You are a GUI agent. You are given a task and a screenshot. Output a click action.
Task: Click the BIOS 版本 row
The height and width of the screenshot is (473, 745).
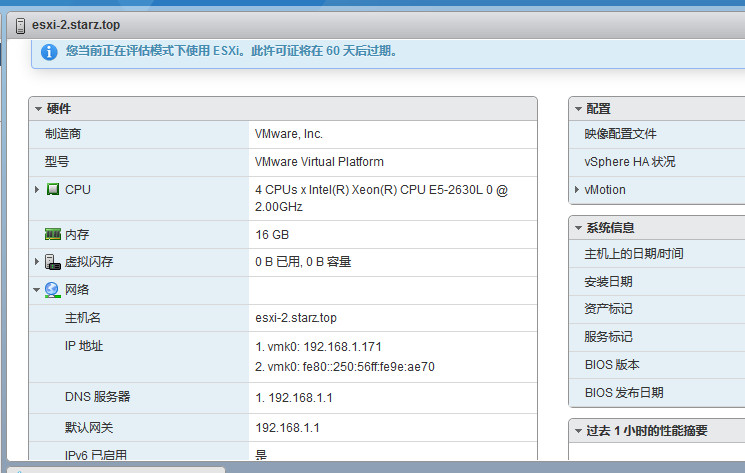pyautogui.click(x=657, y=365)
